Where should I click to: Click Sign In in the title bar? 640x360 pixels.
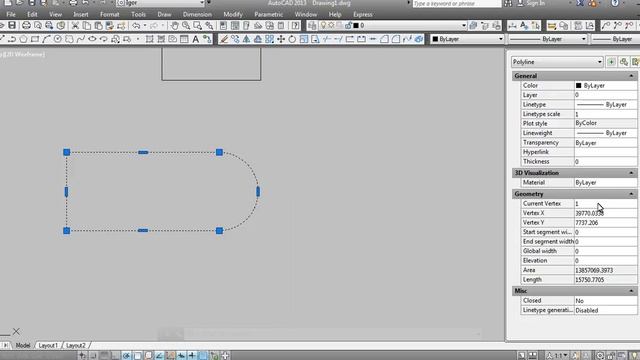[x=535, y=3]
